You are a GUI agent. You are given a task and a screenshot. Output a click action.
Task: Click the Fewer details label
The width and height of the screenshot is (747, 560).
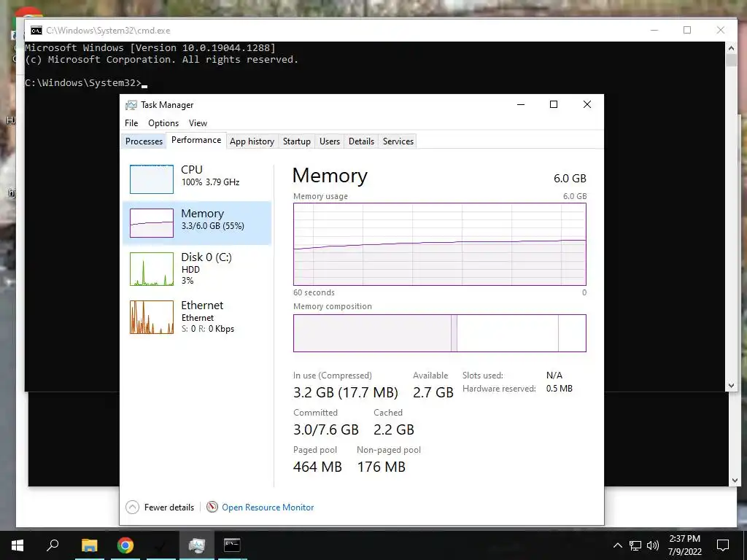pos(169,507)
